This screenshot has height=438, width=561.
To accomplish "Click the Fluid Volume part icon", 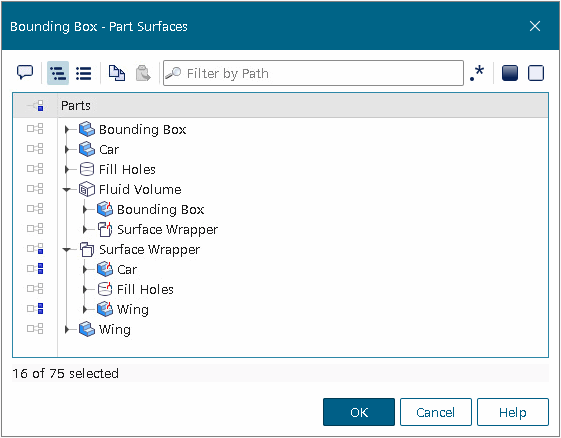I will pyautogui.click(x=87, y=189).
